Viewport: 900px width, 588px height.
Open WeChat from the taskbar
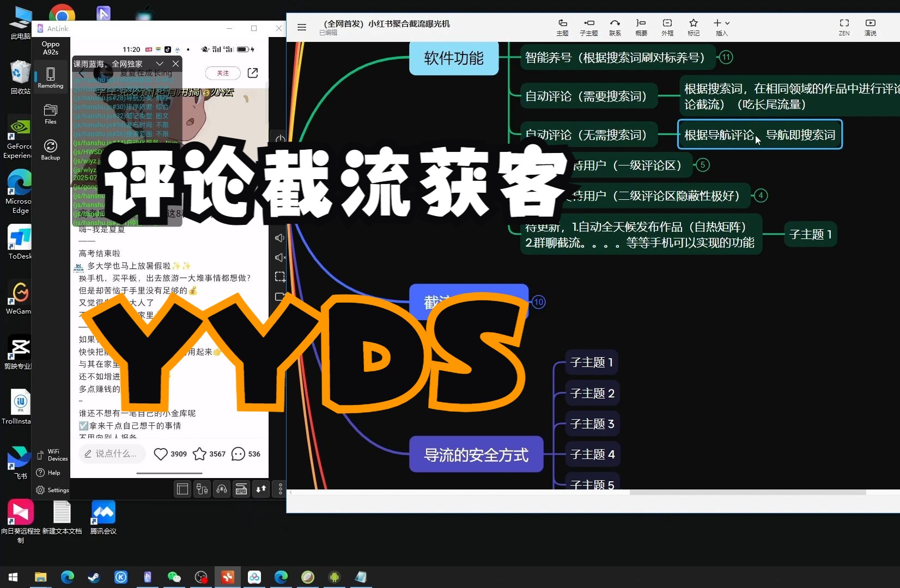point(174,577)
